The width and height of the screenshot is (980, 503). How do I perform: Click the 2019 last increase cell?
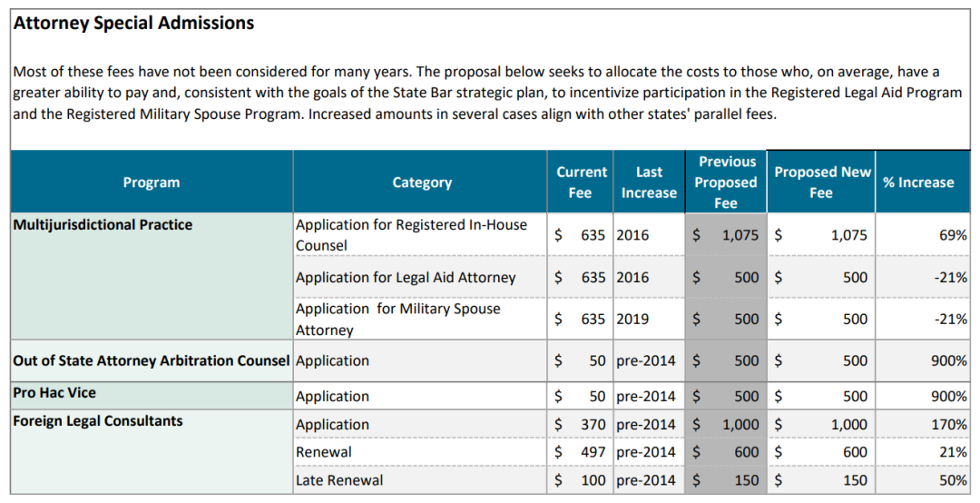coord(632,320)
